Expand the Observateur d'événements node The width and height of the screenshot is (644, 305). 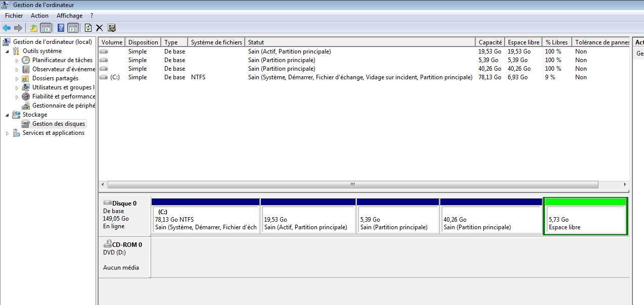(x=17, y=70)
